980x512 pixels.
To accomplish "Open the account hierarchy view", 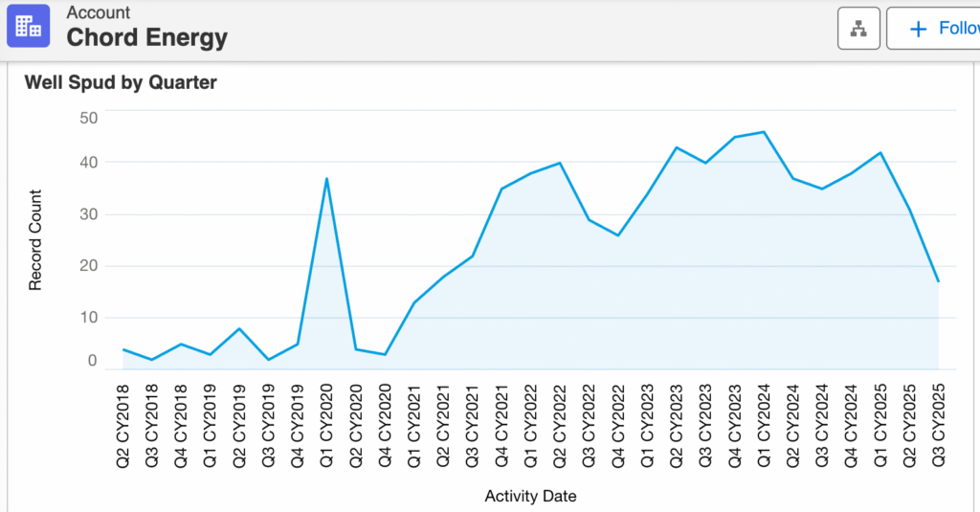I will coord(858,29).
